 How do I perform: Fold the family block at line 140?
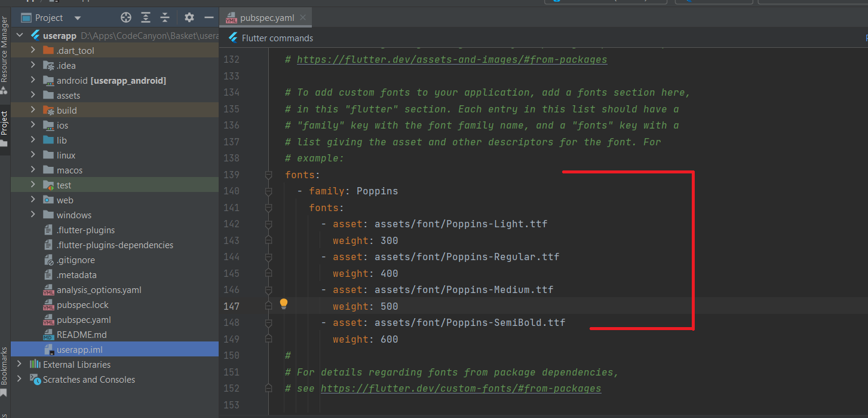[x=268, y=191]
